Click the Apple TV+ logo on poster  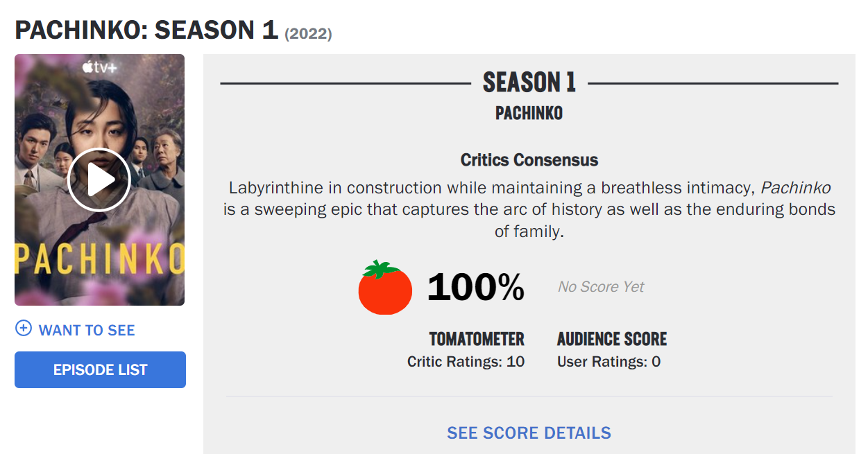(101, 67)
